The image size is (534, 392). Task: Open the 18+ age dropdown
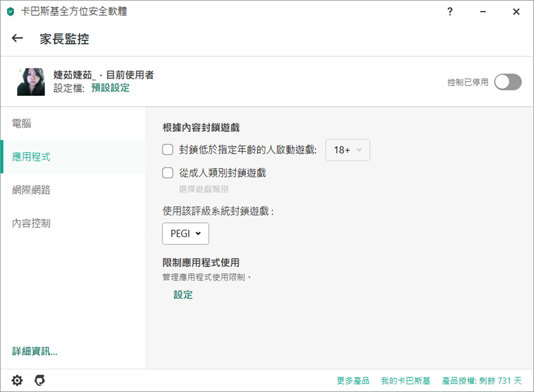tap(348, 150)
